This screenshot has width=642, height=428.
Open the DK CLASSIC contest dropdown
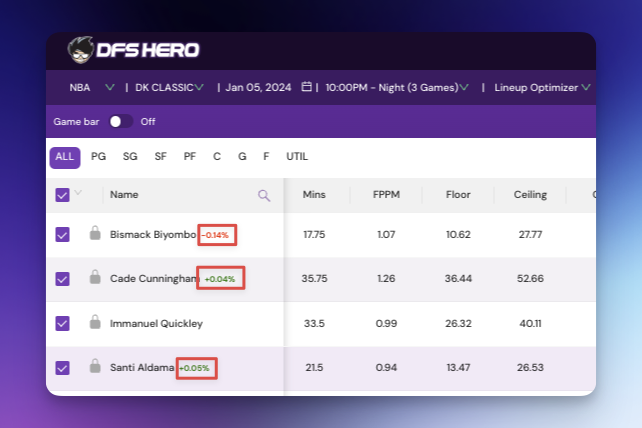(170, 88)
